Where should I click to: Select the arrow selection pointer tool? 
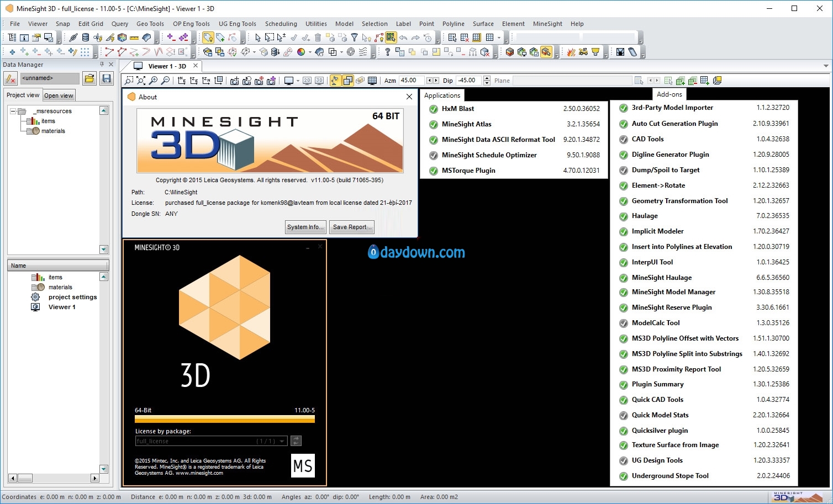click(x=257, y=38)
